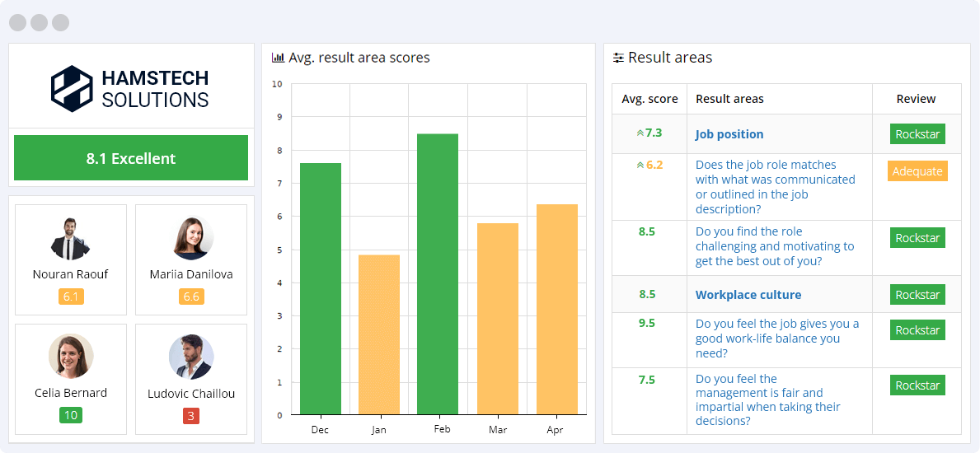Click the third gray window control dot
980x453 pixels.
[61, 22]
